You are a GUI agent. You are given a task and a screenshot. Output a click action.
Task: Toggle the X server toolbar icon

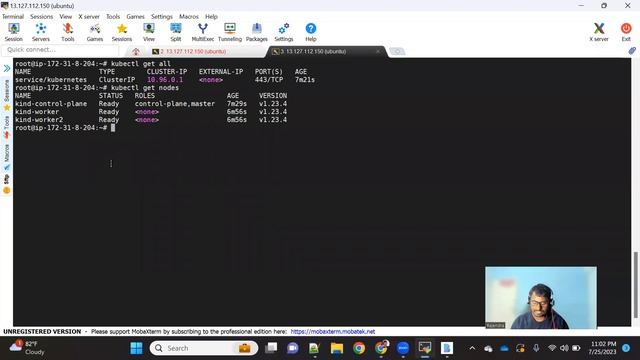tap(599, 32)
